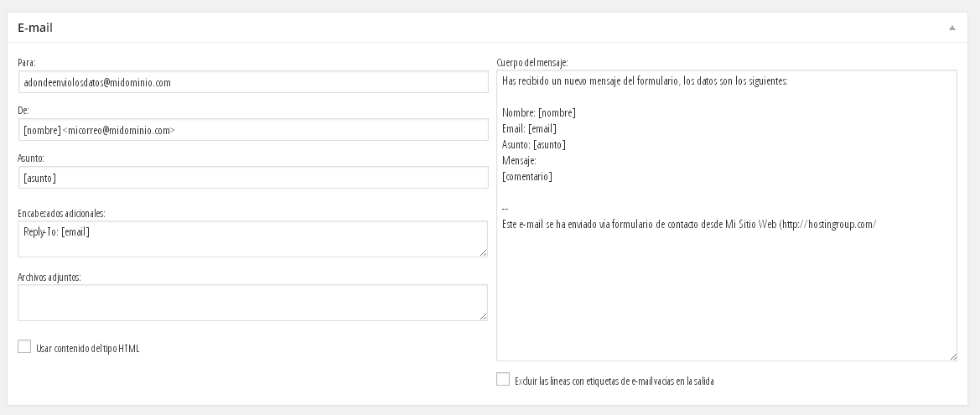This screenshot has height=415, width=980.
Task: Grab the Archivos adjuntos resize handle
Action: (483, 316)
